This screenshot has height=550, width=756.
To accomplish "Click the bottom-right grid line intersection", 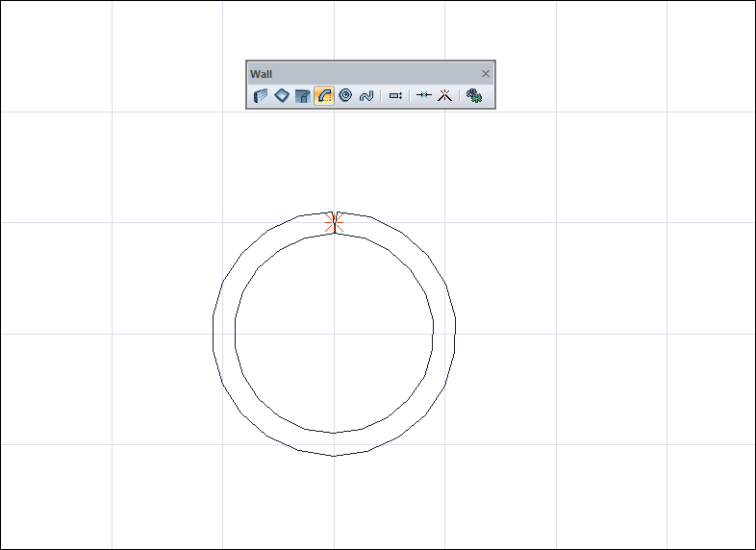I will [667, 444].
